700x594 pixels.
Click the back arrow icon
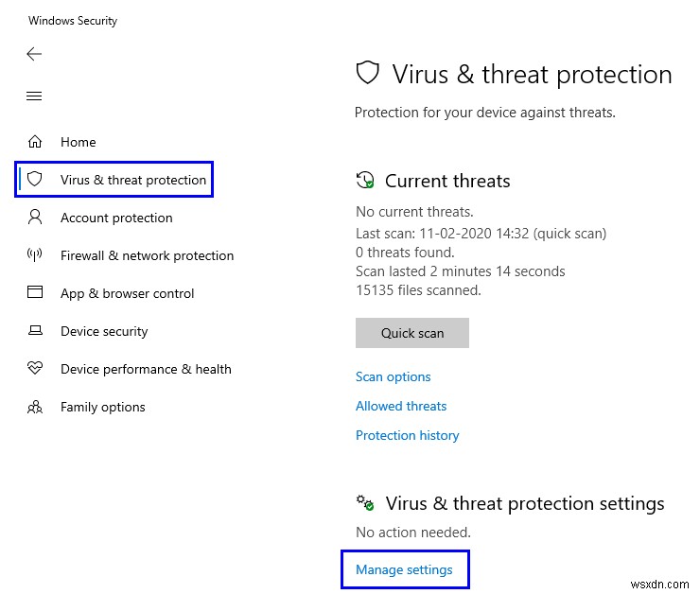[34, 54]
